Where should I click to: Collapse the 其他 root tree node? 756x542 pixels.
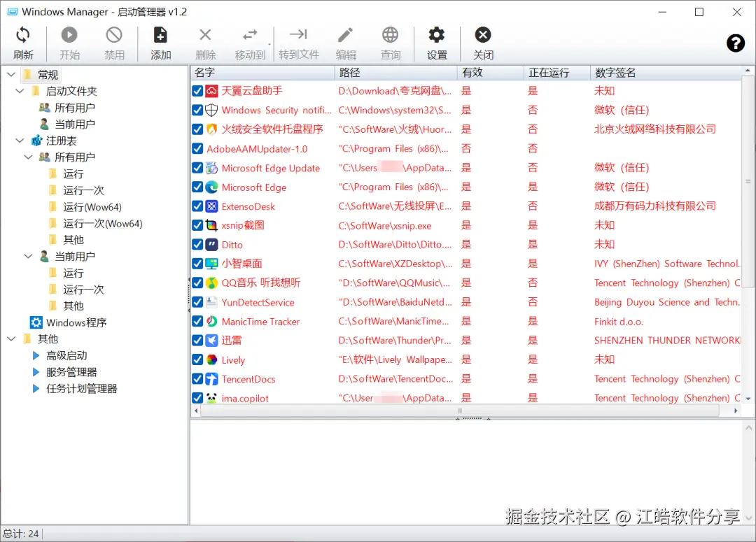coord(11,339)
